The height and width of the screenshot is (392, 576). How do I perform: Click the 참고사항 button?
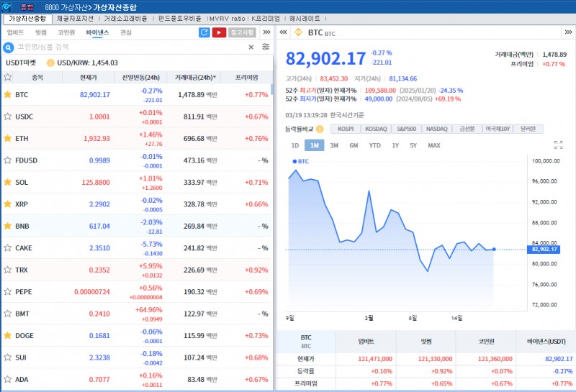243,32
